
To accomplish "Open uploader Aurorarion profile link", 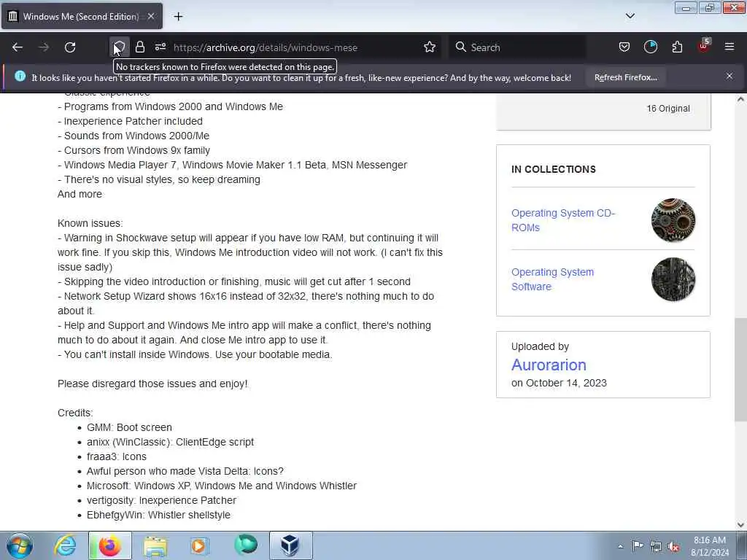I will pyautogui.click(x=549, y=365).
